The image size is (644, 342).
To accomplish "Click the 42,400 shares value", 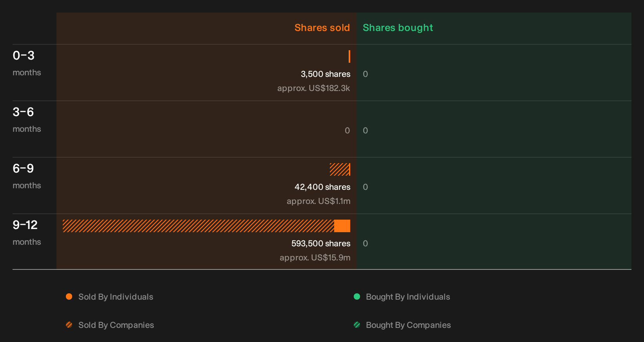I will pyautogui.click(x=322, y=187).
